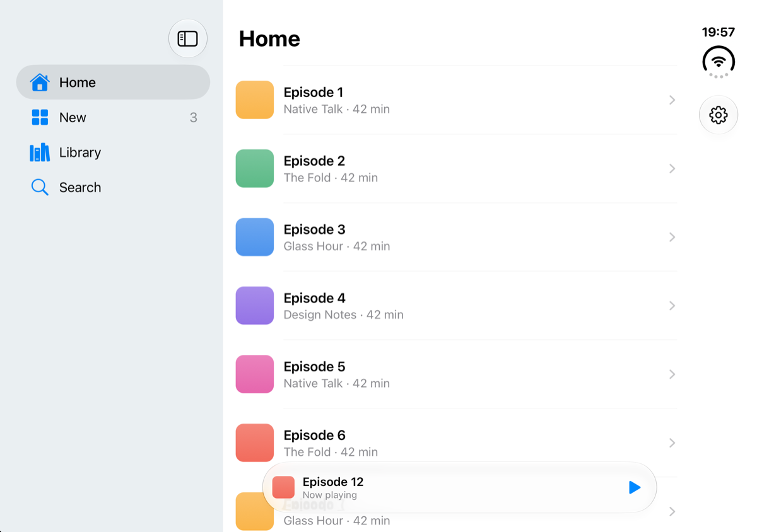Click "Native Talk · 42 min" under Episode 5
Image resolution: width=757 pixels, height=532 pixels.
[337, 383]
